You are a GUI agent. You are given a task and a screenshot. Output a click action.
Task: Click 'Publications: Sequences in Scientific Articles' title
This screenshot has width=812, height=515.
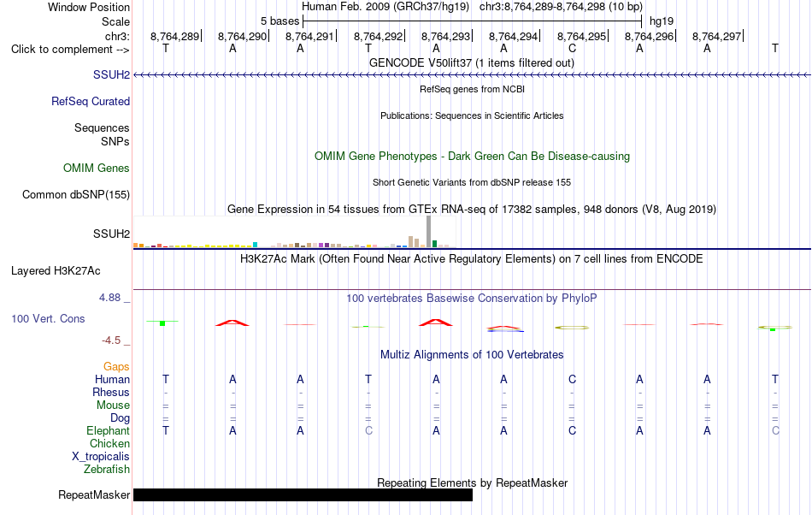(x=472, y=116)
